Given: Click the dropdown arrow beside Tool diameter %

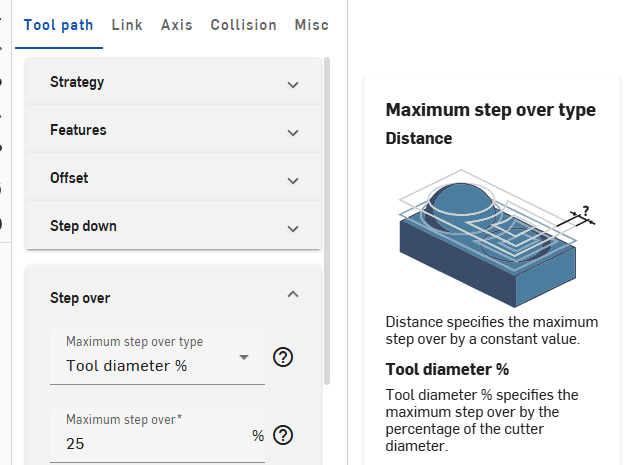Looking at the screenshot, I should (244, 357).
